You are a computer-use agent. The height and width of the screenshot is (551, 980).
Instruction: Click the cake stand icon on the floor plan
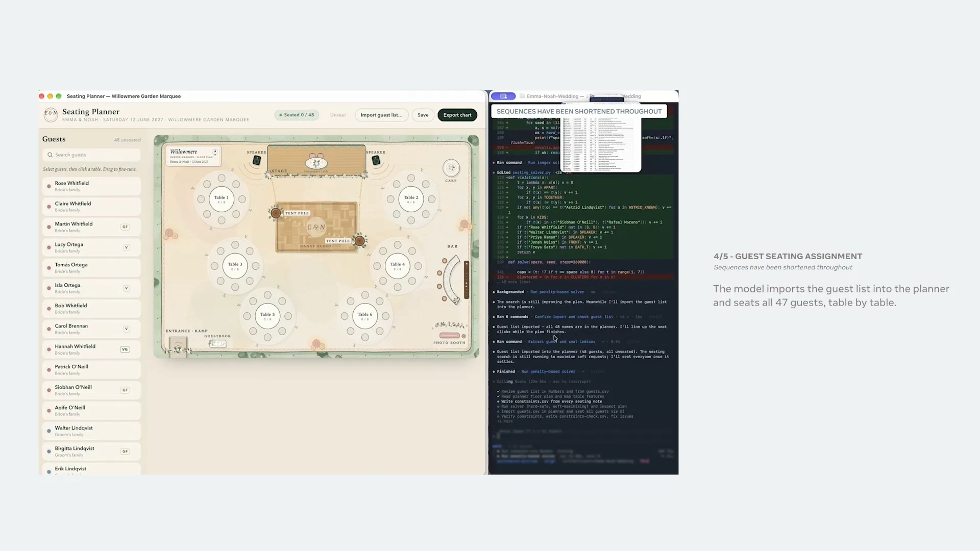tap(451, 168)
